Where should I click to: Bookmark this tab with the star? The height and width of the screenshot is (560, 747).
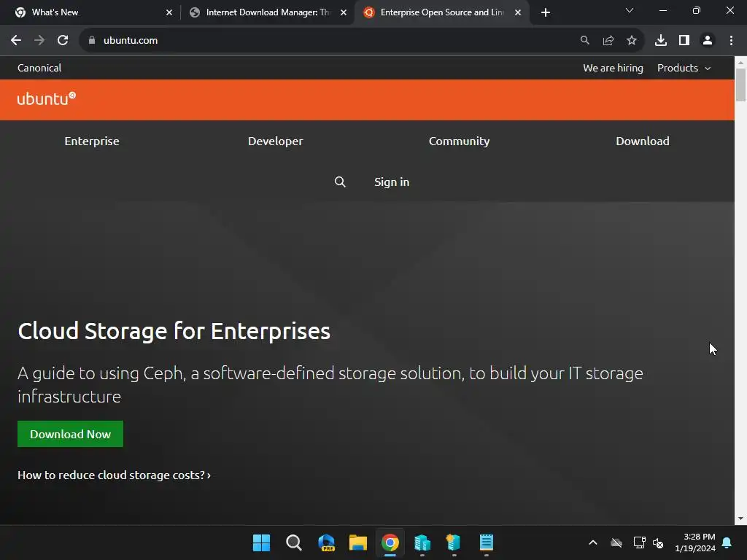pyautogui.click(x=632, y=41)
